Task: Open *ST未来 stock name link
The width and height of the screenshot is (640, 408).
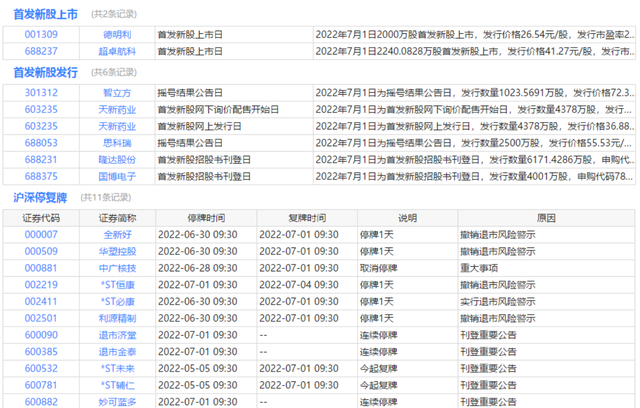Action: (118, 369)
